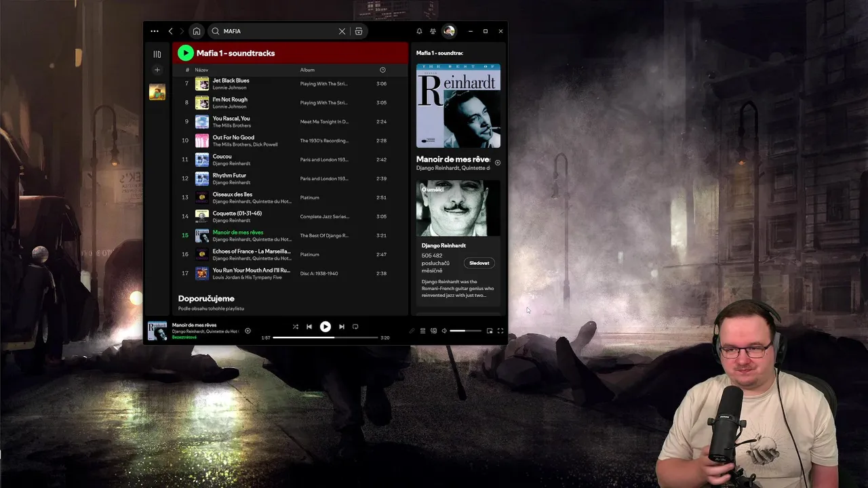The width and height of the screenshot is (868, 488).
Task: Open album The Best Of Django R...
Action: [x=324, y=236]
